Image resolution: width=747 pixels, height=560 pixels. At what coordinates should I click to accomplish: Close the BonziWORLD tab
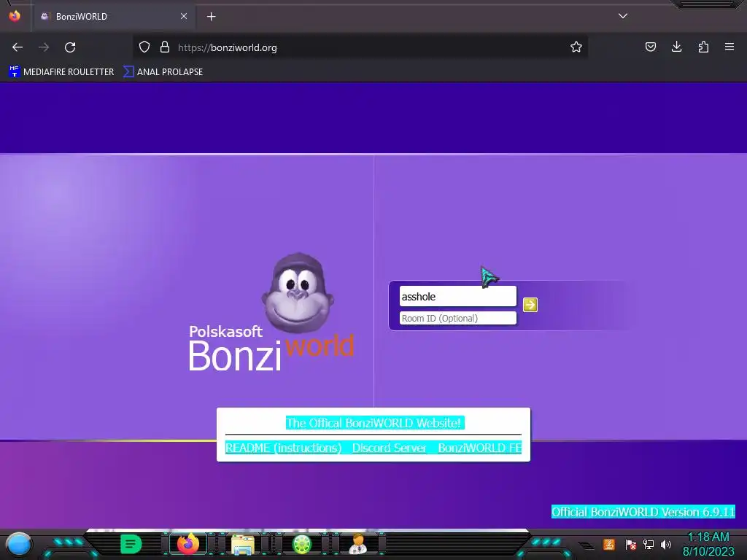[x=183, y=16]
